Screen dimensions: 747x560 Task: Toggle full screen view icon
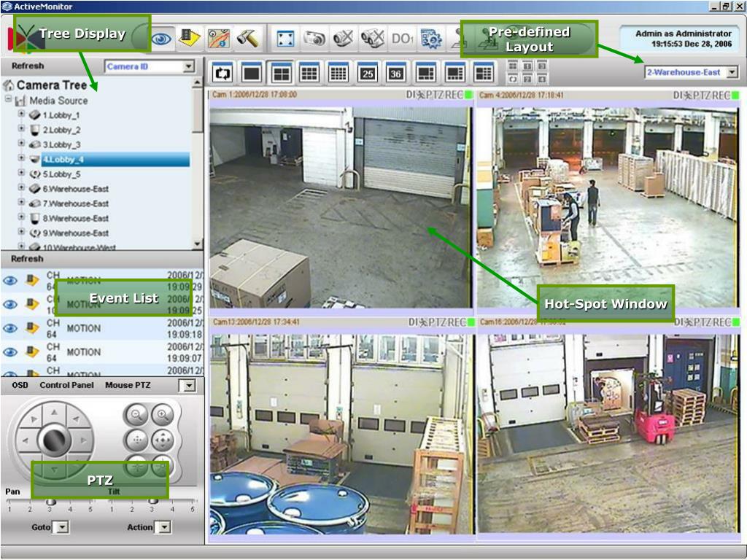[285, 39]
